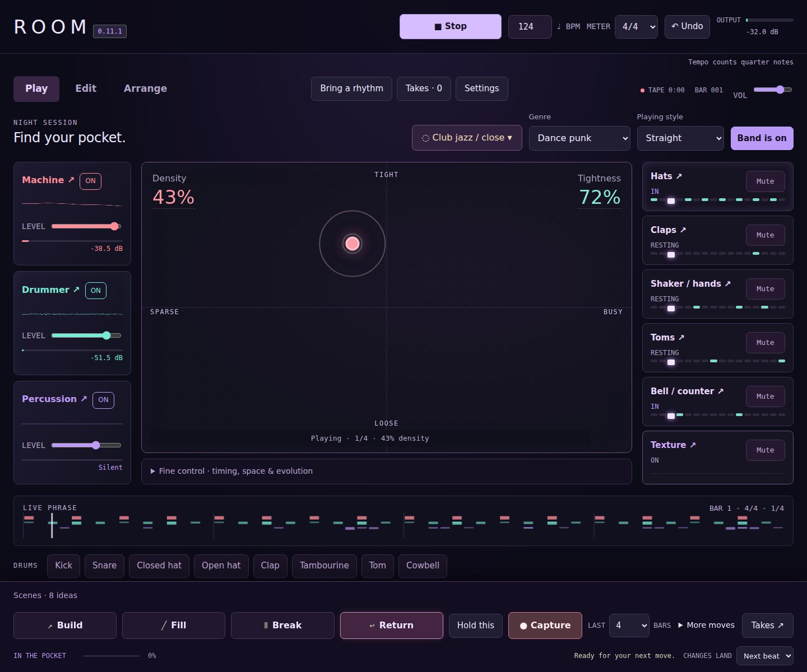
Task: Open the Toms lane arrow icon
Action: (681, 338)
